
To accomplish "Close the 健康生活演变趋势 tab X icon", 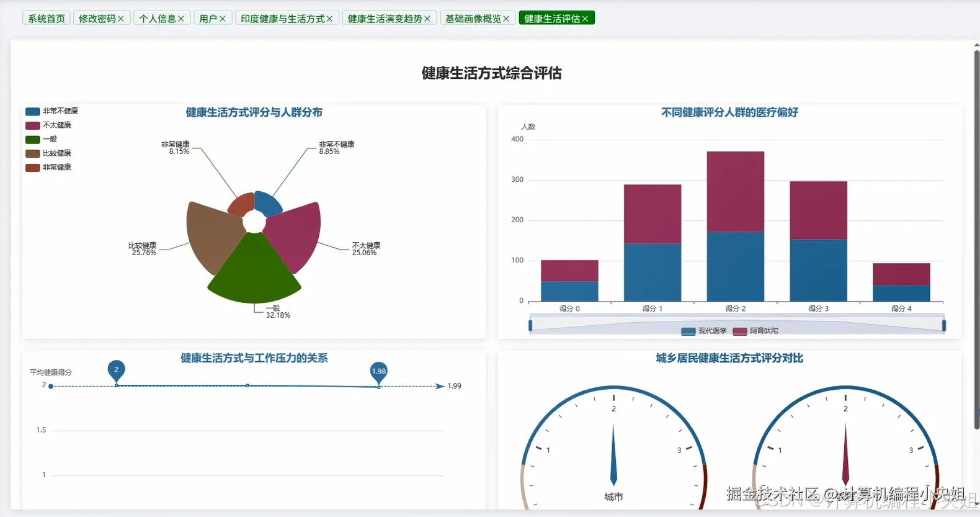I will (x=427, y=19).
